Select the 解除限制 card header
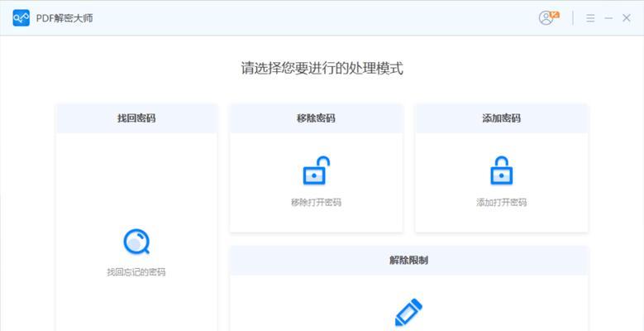644x331 pixels. point(409,261)
